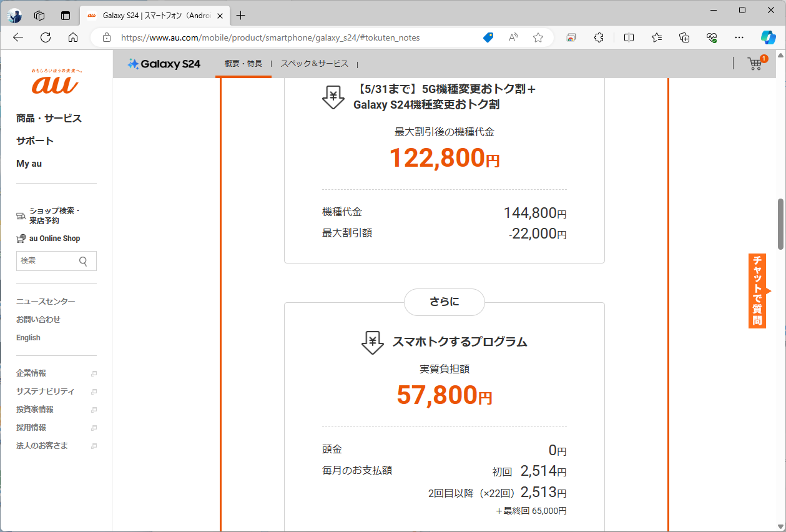Screen dimensions: 786x532
Task: Add page to favorites star
Action: 538,37
